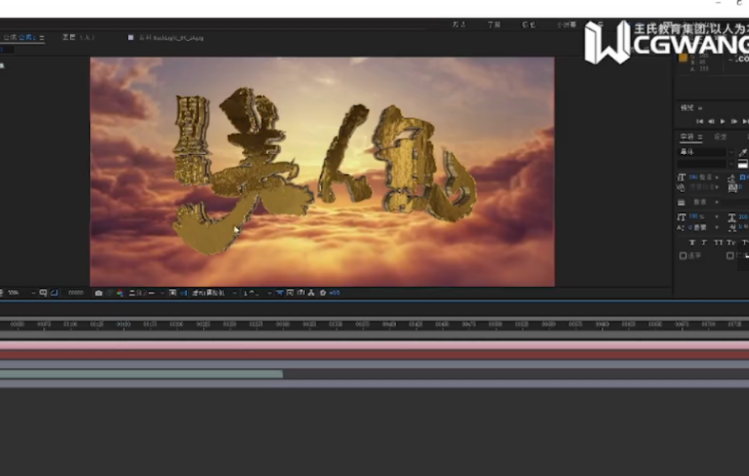
Task: Open the font size value dropdown
Action: click(x=717, y=177)
